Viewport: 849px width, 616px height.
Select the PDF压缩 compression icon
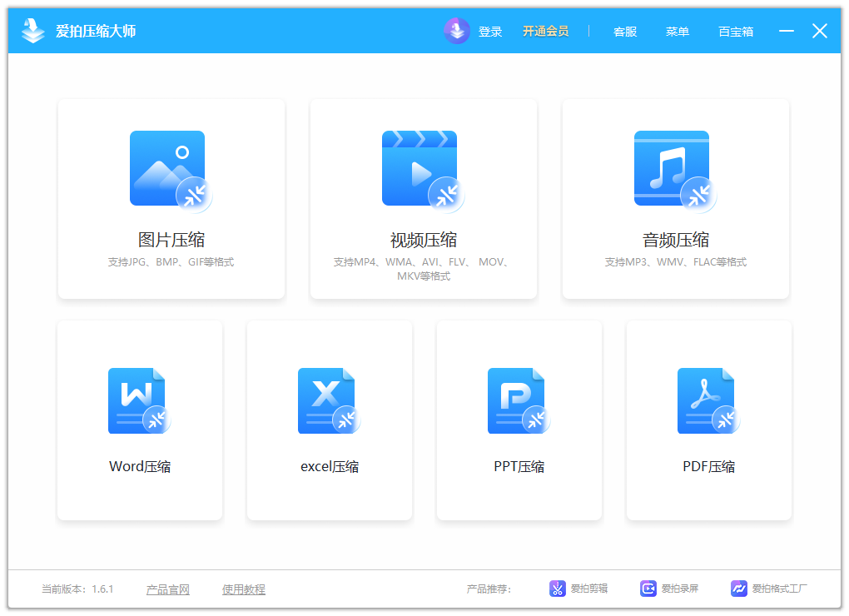(708, 400)
